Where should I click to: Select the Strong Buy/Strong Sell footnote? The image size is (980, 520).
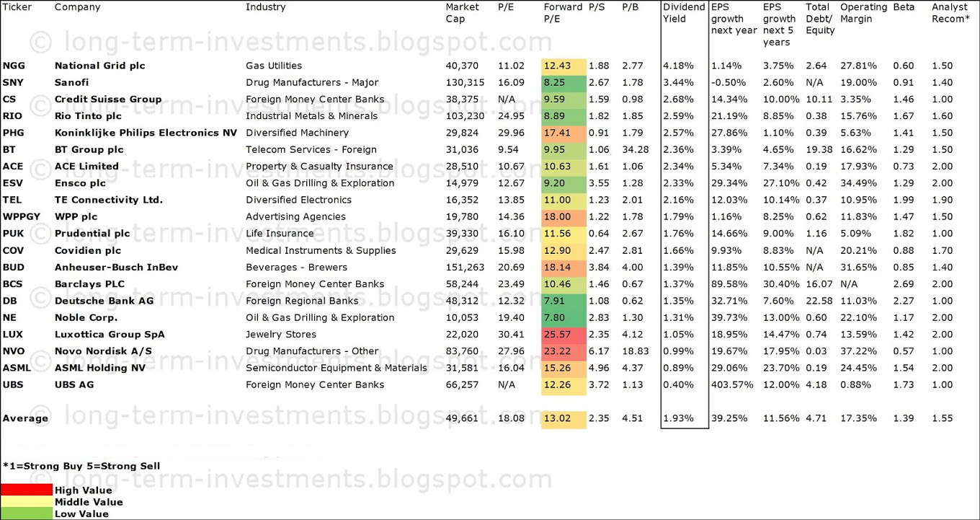(x=81, y=466)
